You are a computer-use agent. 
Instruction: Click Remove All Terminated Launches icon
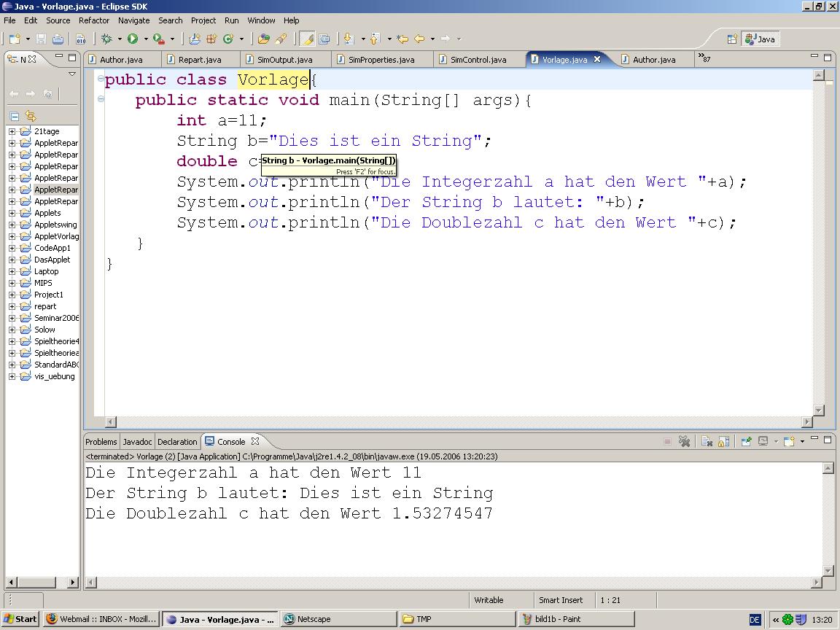pos(684,441)
